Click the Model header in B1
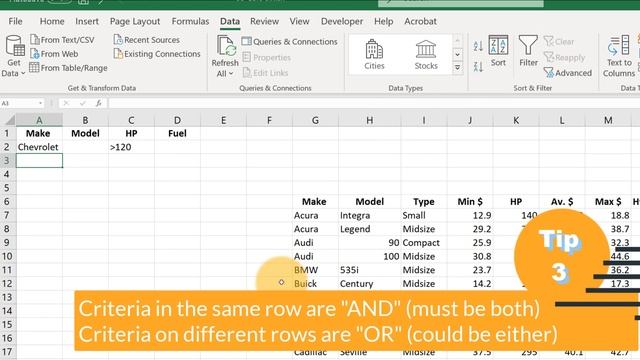This screenshot has width=640, height=360. pyautogui.click(x=85, y=133)
